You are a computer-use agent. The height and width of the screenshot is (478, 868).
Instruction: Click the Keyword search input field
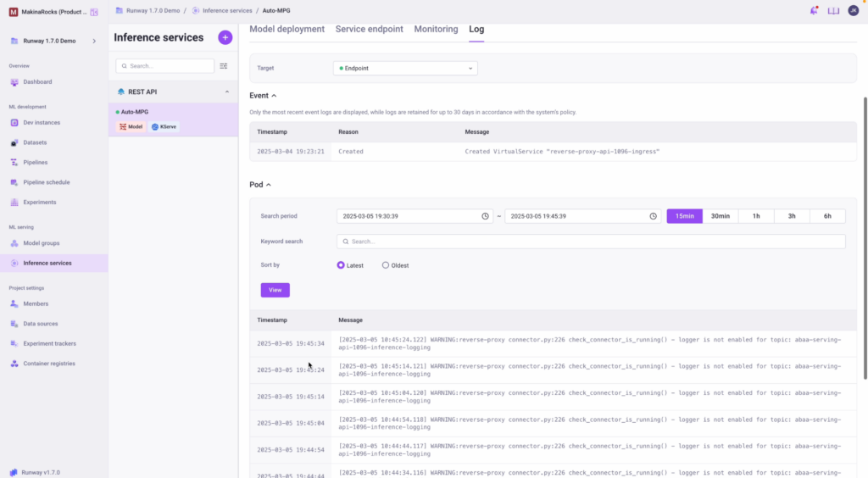pos(591,242)
